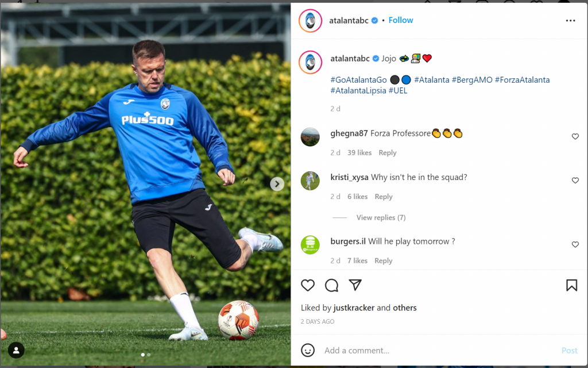Open atalantabc profile picture in header
This screenshot has height=368, width=588.
(x=310, y=21)
